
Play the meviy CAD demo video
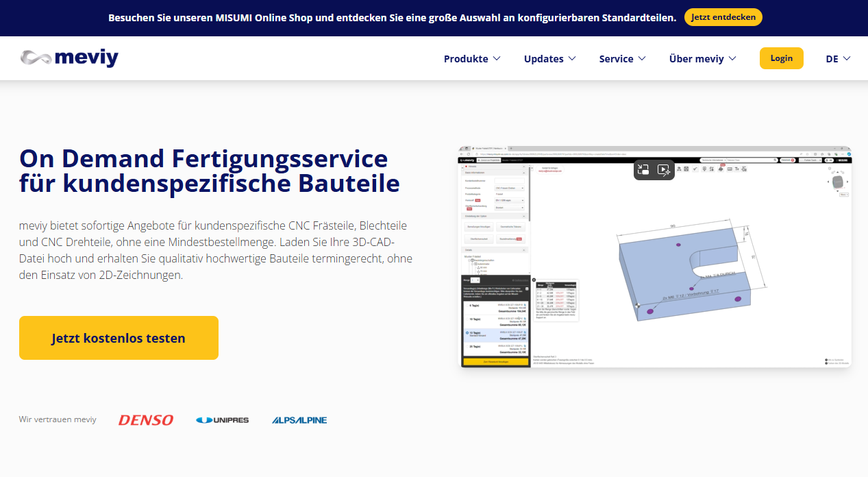click(656, 256)
